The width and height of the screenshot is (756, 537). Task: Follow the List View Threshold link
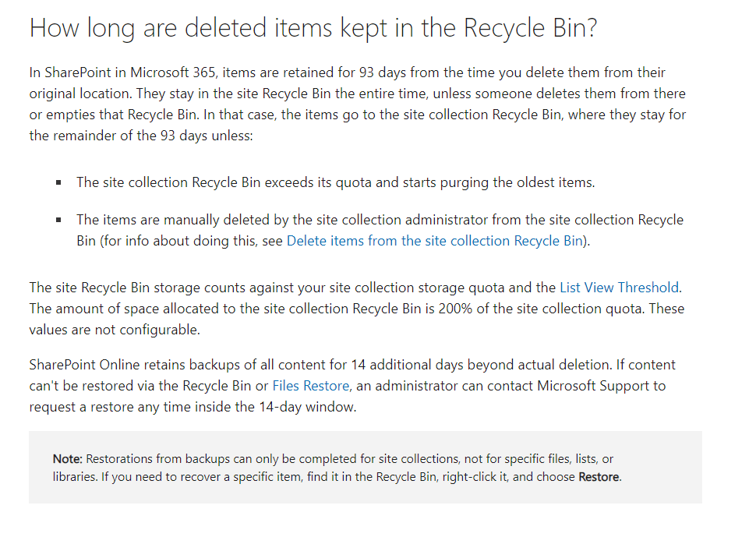click(619, 288)
